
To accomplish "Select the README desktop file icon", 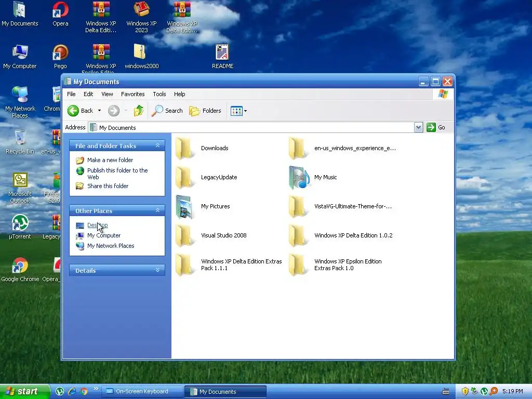I will tap(222, 52).
